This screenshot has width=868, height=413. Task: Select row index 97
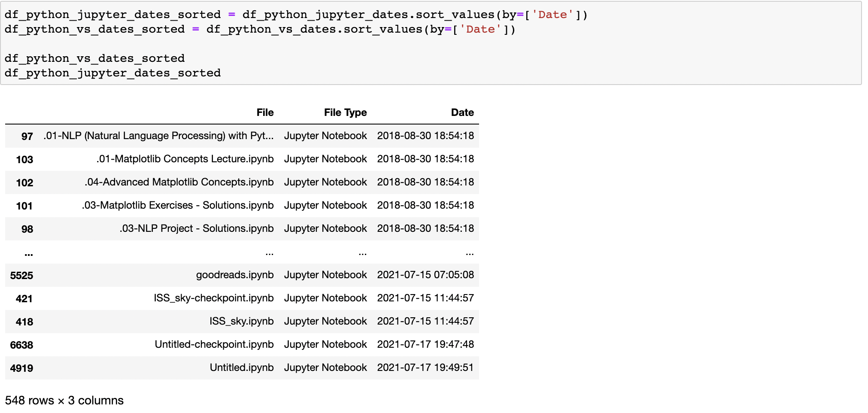[x=27, y=136]
